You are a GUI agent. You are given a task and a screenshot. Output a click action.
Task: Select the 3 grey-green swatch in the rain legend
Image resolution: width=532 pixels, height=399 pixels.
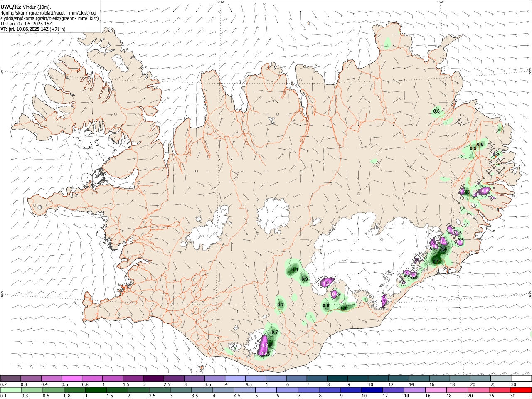(x=181, y=390)
